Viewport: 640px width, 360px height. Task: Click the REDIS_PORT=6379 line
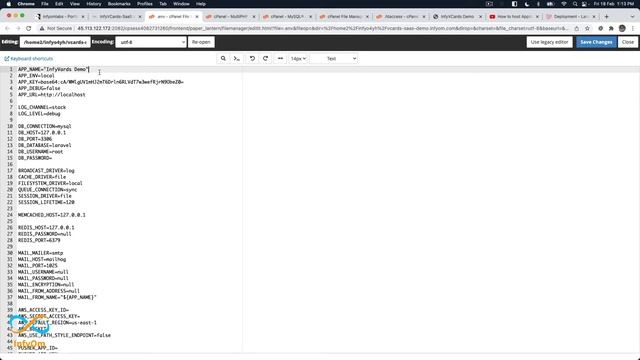coord(39,240)
